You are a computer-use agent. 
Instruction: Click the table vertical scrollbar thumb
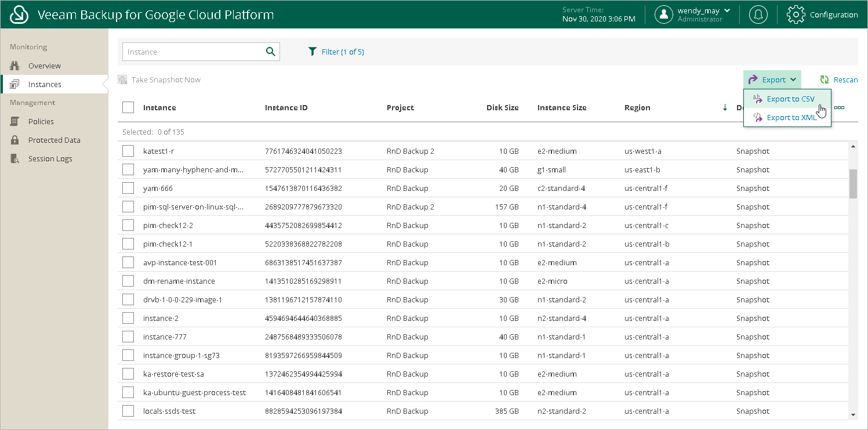point(852,184)
